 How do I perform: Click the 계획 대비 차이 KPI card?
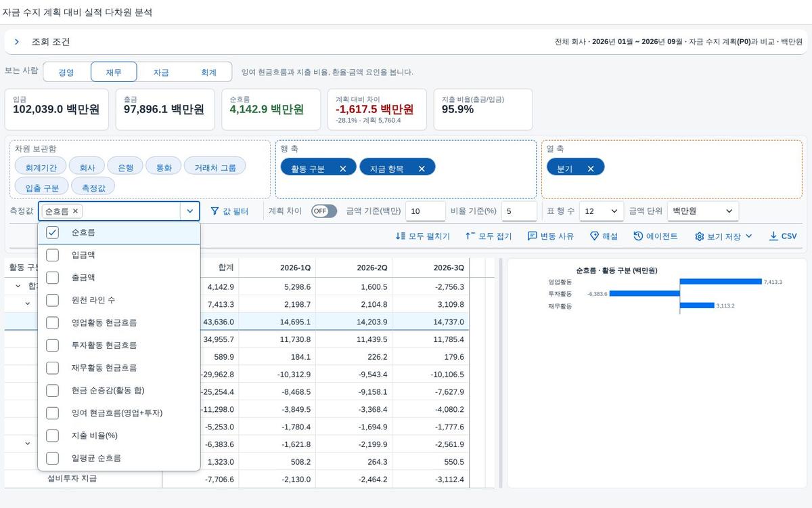[x=377, y=109]
